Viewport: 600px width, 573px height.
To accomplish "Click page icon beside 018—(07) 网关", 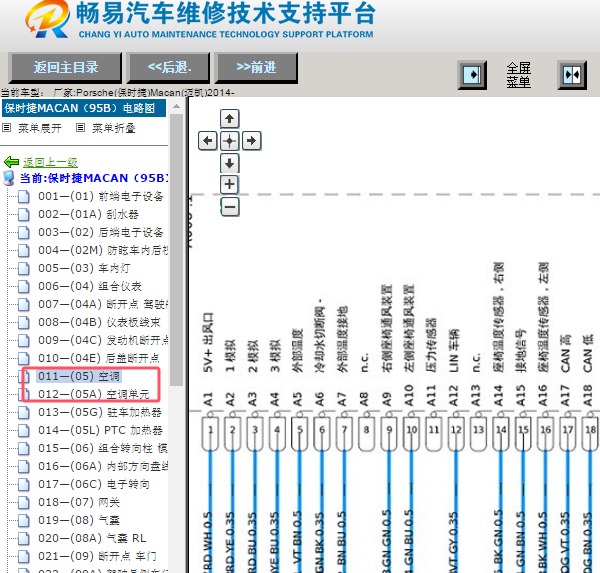I will click(24, 503).
